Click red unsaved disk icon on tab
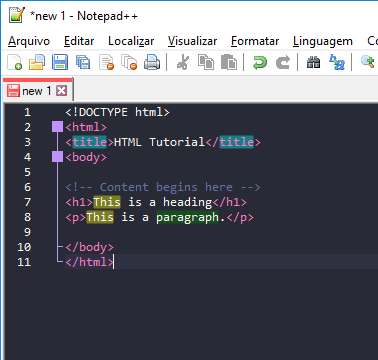The image size is (378, 360). point(13,91)
